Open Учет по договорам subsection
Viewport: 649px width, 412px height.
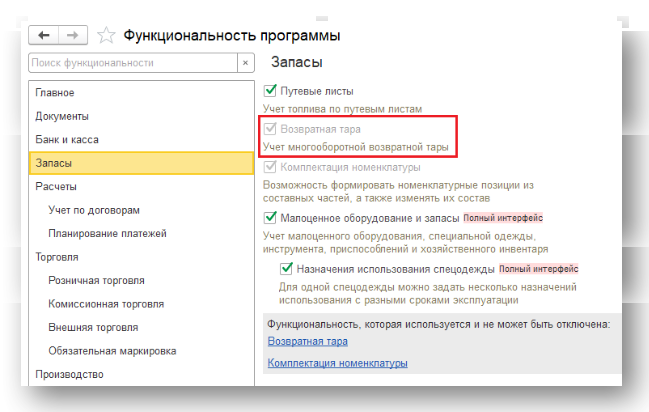click(141, 210)
